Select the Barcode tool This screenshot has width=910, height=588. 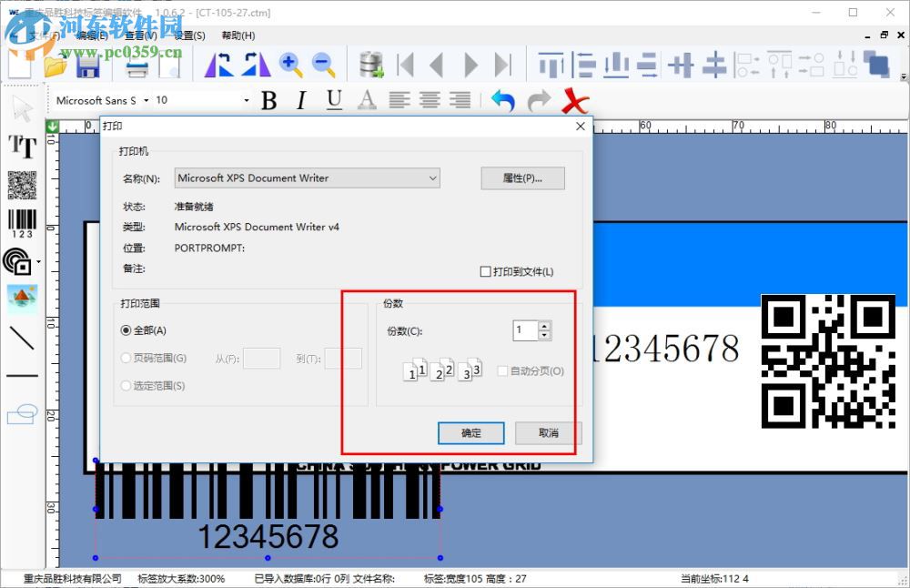22,221
